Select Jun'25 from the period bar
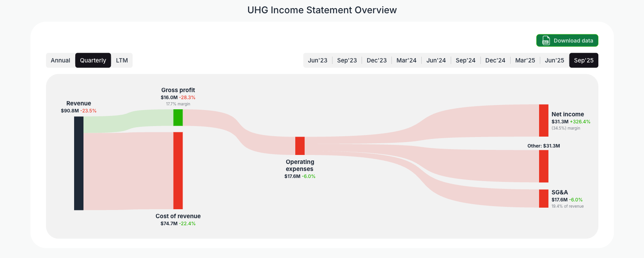This screenshot has width=644, height=258. click(x=554, y=60)
